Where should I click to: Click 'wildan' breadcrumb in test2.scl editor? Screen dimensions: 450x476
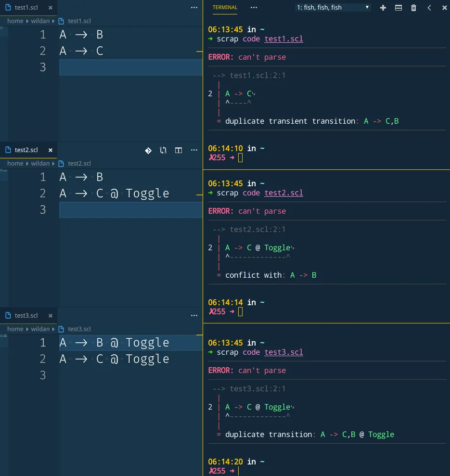tap(40, 163)
